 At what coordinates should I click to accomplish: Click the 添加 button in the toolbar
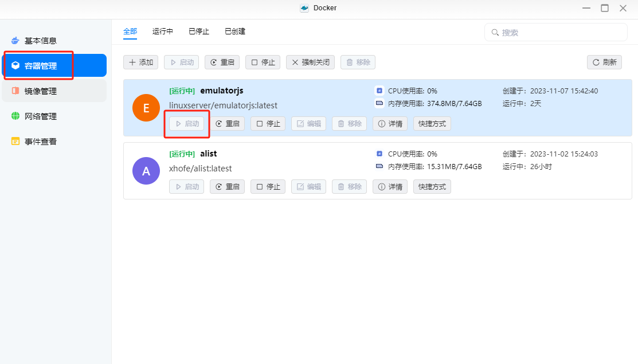pos(141,62)
